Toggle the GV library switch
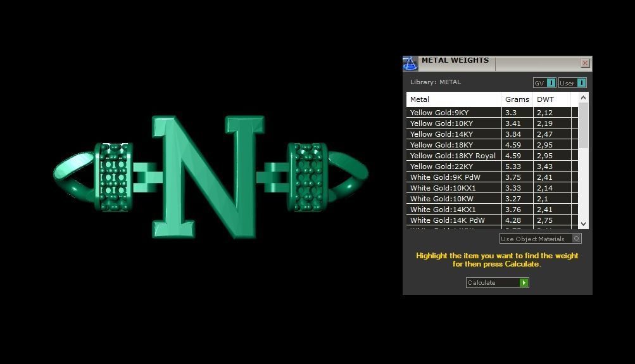635x364 pixels. click(x=544, y=83)
